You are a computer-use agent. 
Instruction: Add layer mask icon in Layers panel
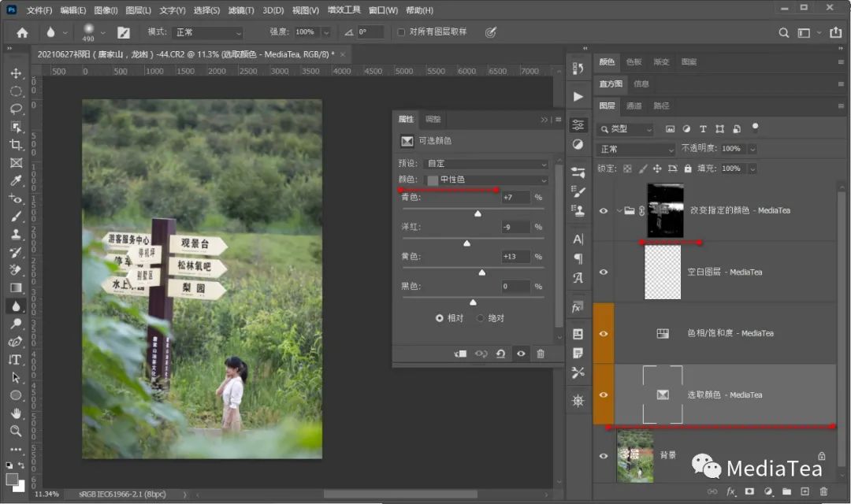749,491
